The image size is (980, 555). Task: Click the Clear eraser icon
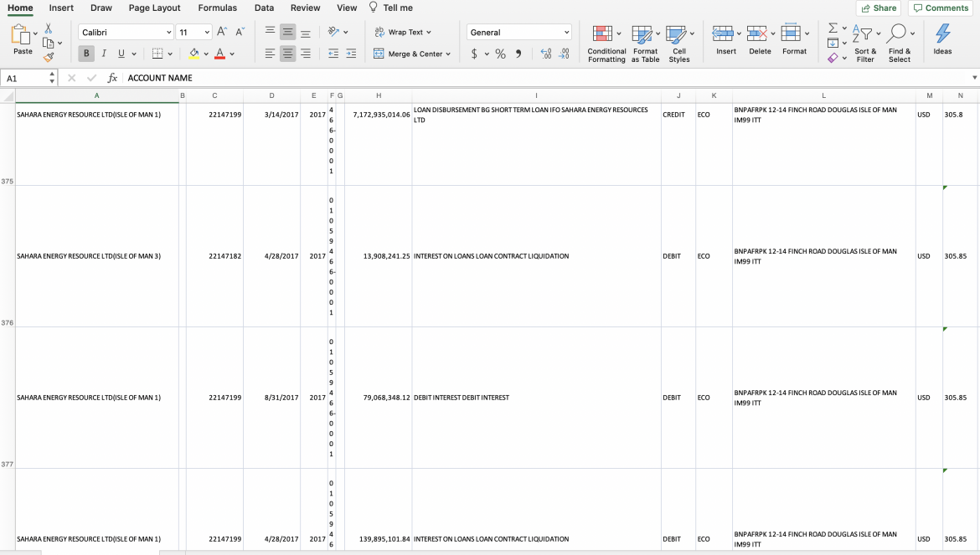click(833, 58)
